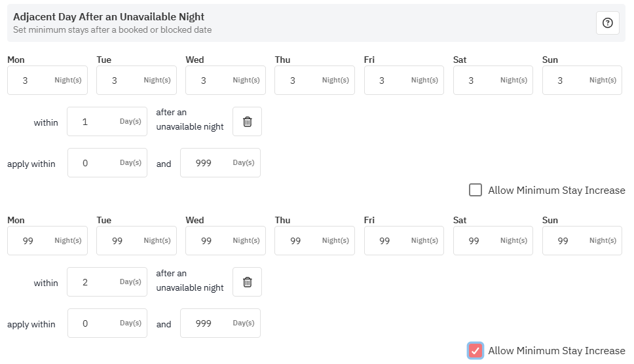
Task: Select Friday's 3-night minimum field
Action: (404, 81)
